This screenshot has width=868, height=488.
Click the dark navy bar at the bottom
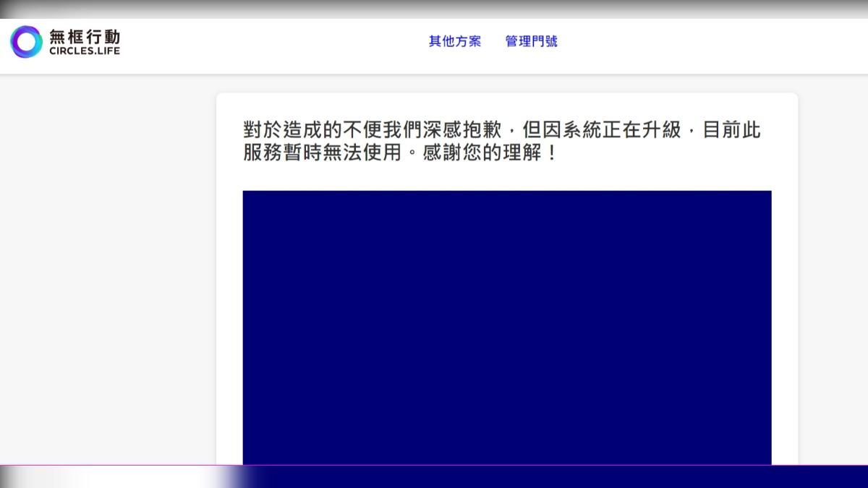pos(579,477)
